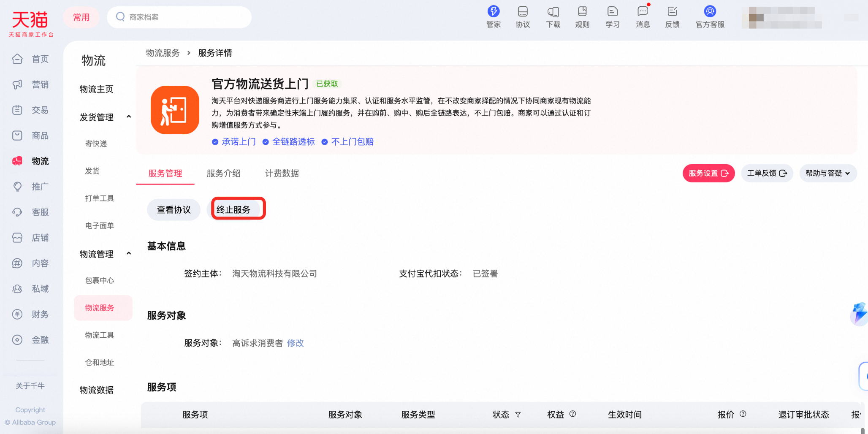Click the 工单反馈 button
Image resolution: width=868 pixels, height=434 pixels.
[767, 173]
